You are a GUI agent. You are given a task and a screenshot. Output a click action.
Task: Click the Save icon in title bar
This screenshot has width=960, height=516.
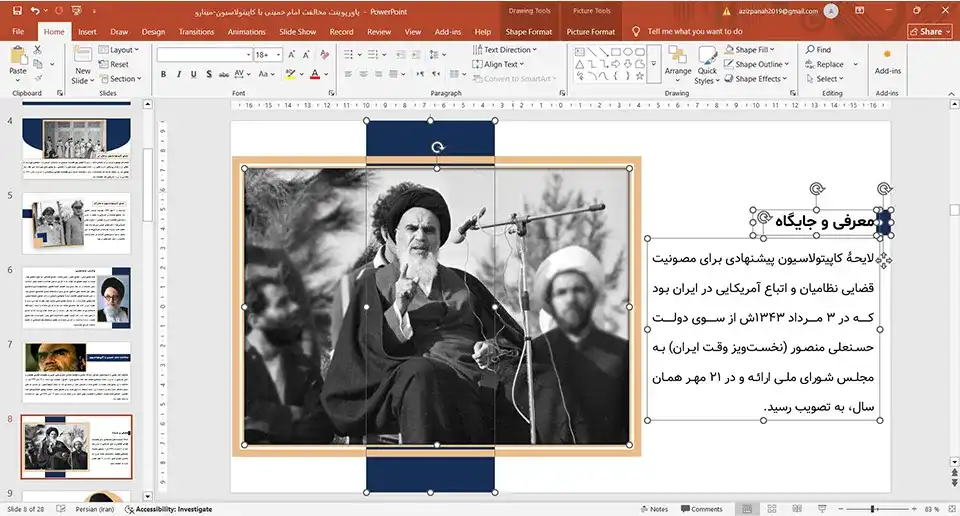(17, 11)
